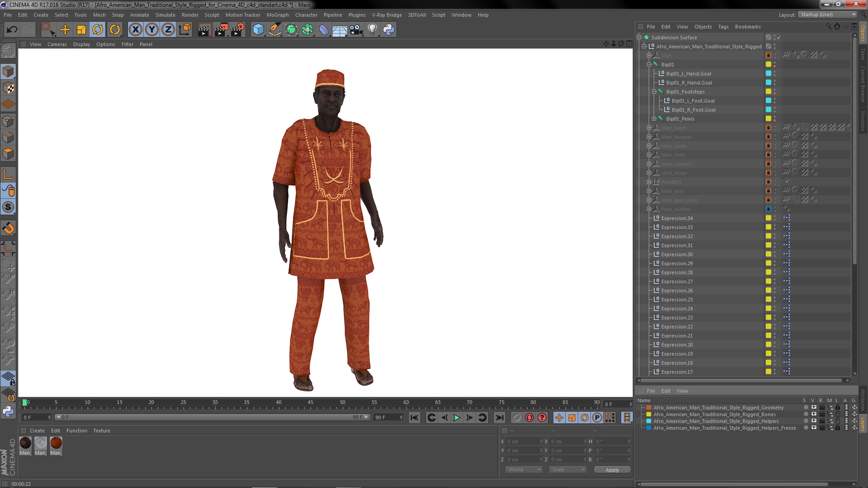Open the Layout Startup dropdown
The image size is (868, 488).
828,15
